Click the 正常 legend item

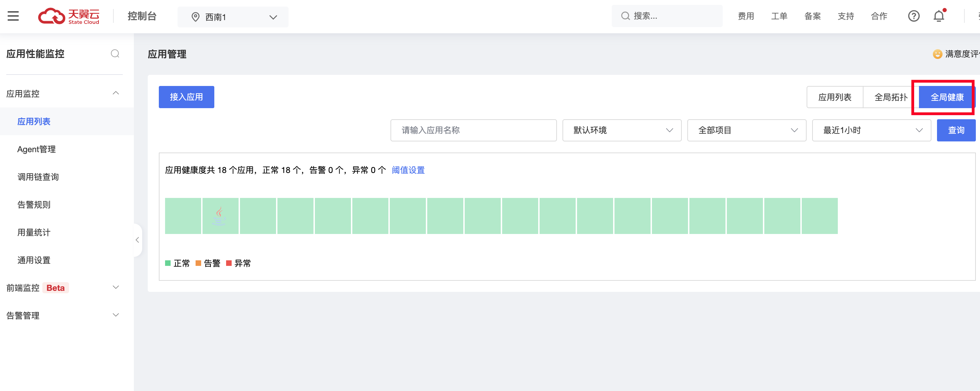(177, 263)
